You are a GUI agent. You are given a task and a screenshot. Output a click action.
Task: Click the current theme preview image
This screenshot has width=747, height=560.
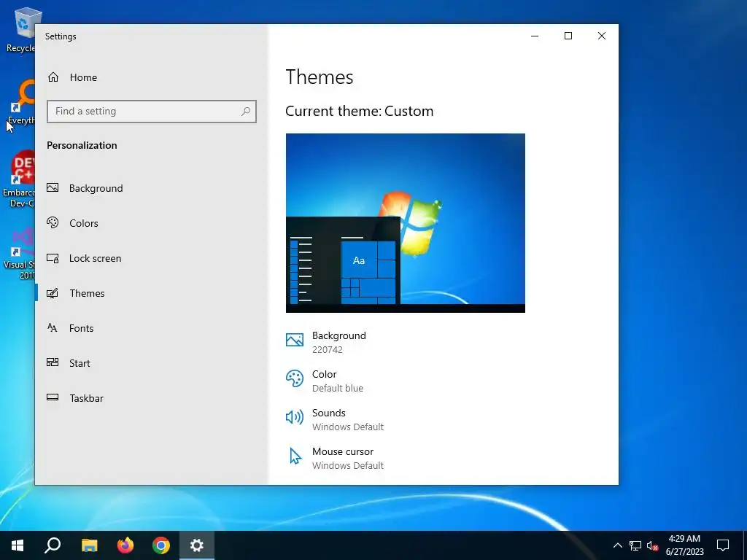click(x=406, y=223)
